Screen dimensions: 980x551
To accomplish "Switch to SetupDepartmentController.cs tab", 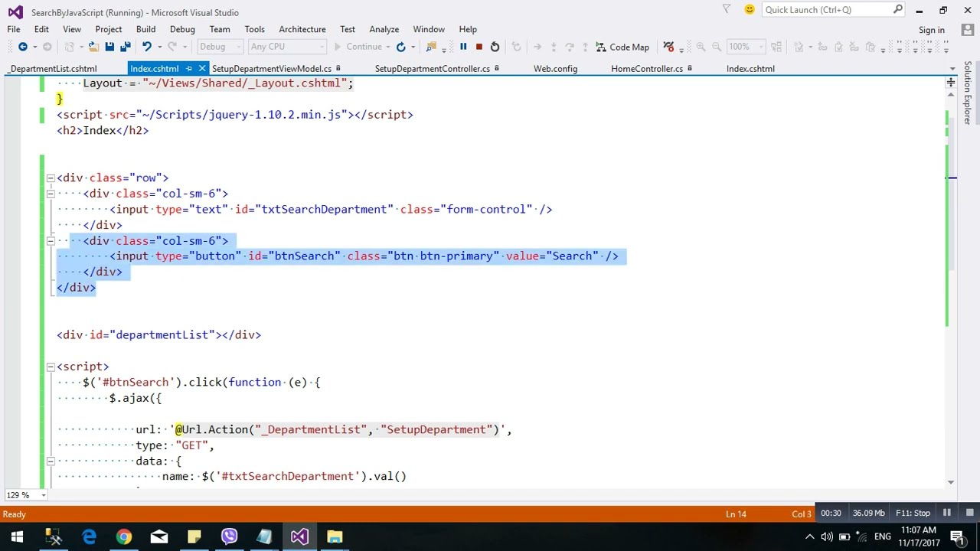I will (433, 68).
